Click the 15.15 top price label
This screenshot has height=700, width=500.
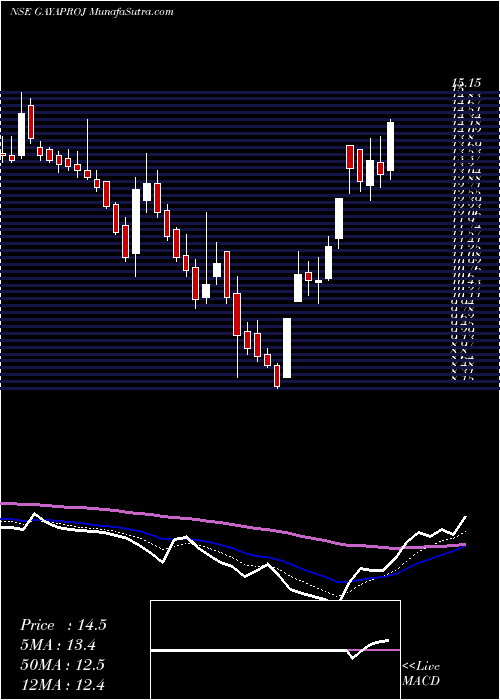pyautogui.click(x=466, y=83)
